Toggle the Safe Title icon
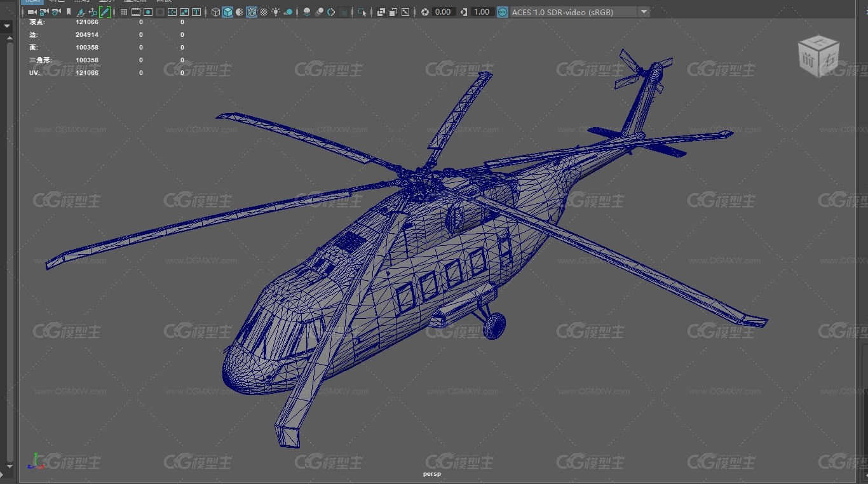 (196, 12)
